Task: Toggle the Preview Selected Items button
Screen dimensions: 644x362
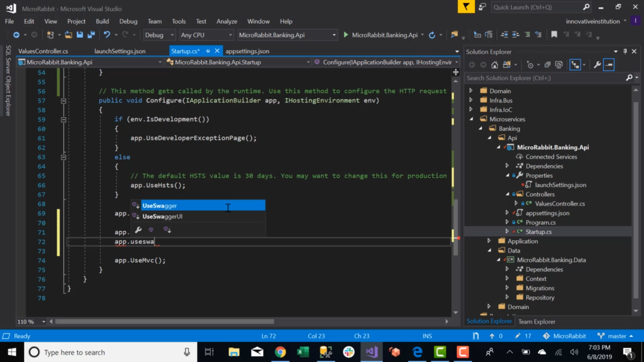Action: pos(609,65)
